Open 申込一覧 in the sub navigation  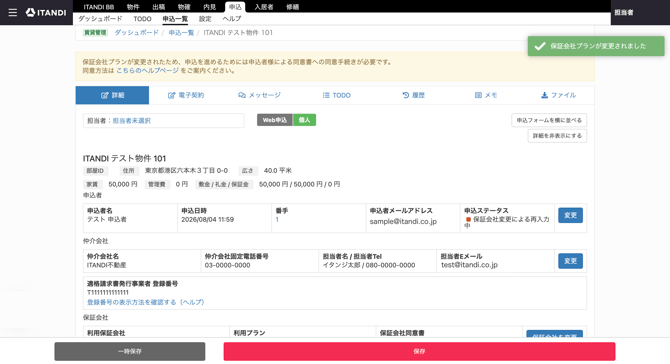click(x=175, y=19)
